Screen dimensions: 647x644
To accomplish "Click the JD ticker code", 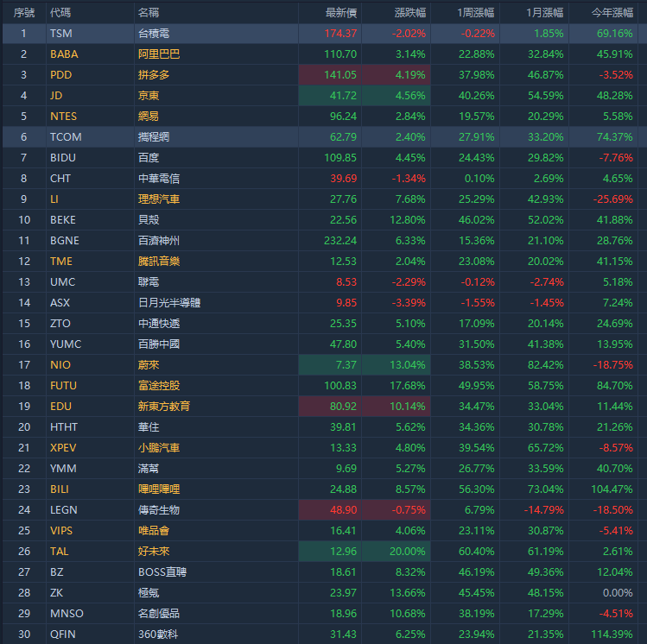I will [56, 96].
